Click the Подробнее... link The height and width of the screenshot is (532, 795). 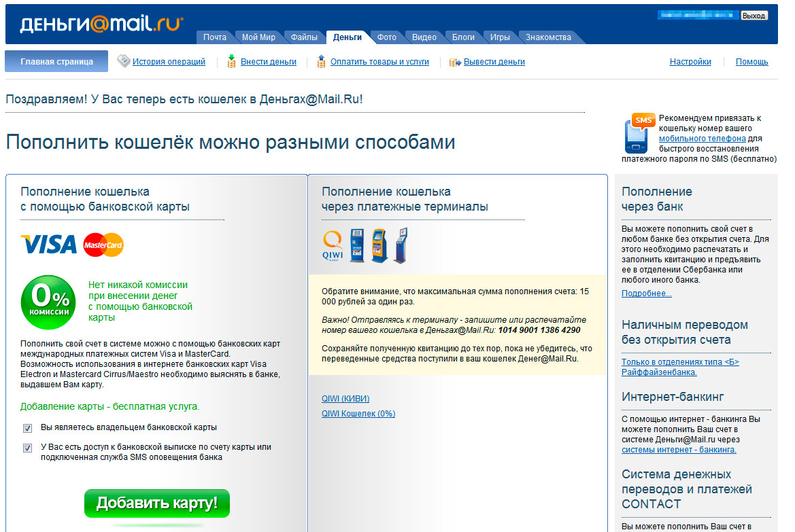click(x=647, y=294)
